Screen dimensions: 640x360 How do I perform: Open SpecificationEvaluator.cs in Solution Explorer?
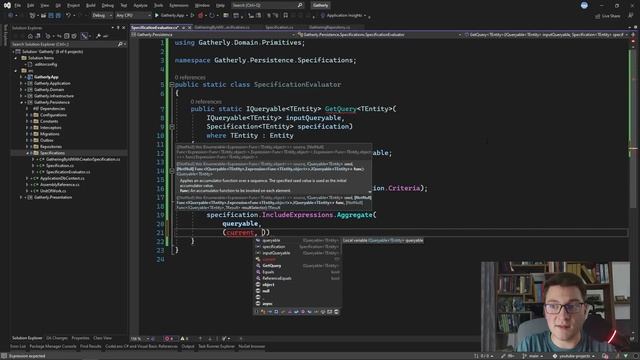point(68,172)
